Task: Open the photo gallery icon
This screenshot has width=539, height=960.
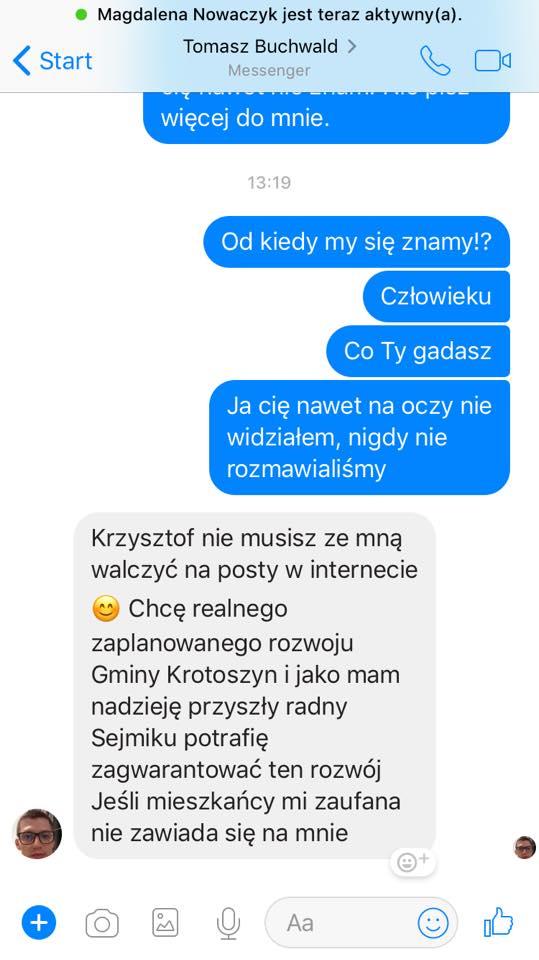Action: [165, 923]
